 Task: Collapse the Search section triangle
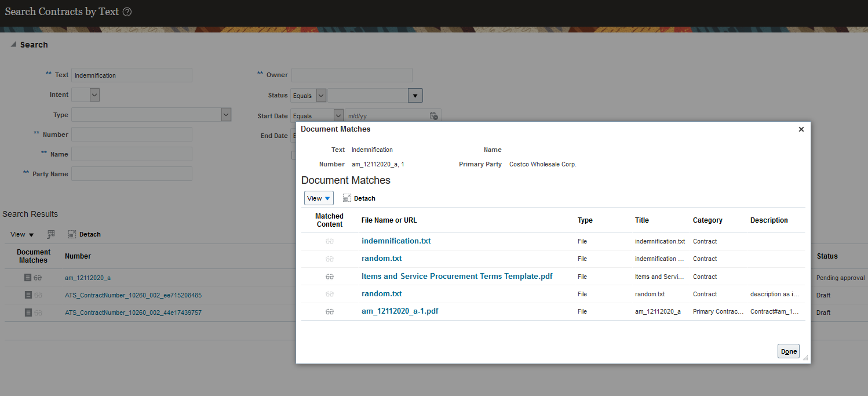(13, 45)
